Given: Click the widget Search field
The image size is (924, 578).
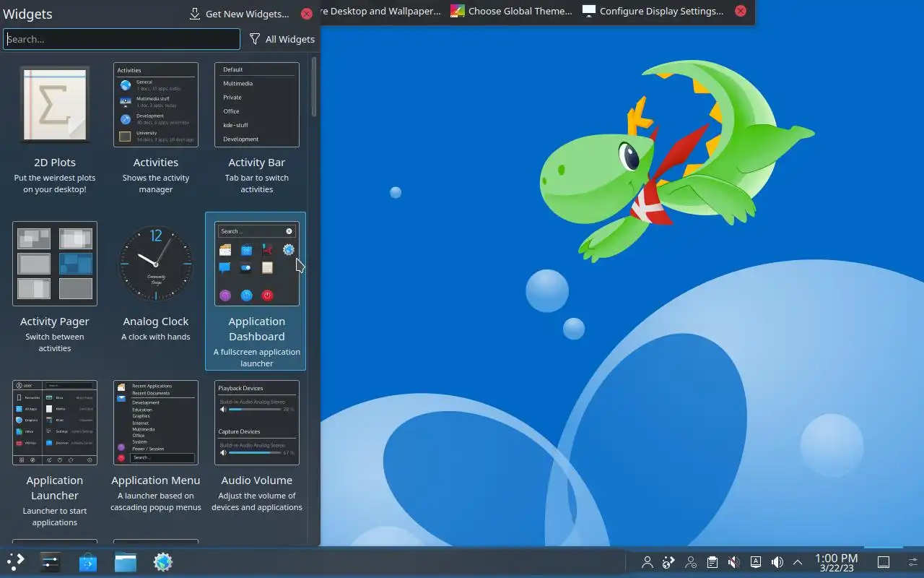Looking at the screenshot, I should [121, 39].
